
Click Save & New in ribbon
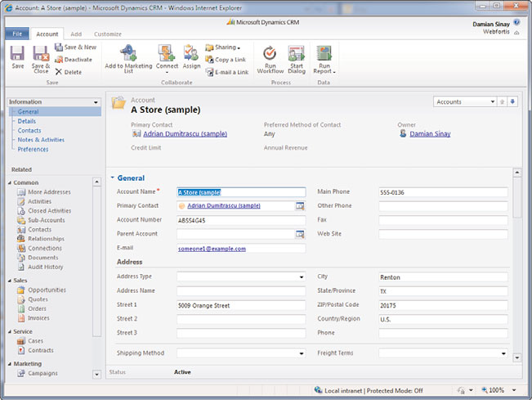[76, 47]
